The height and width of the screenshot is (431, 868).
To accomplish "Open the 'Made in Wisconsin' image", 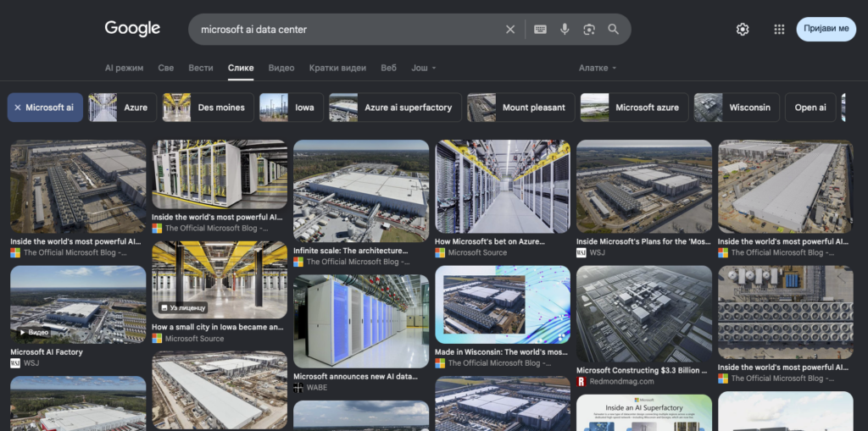I will pyautogui.click(x=503, y=305).
